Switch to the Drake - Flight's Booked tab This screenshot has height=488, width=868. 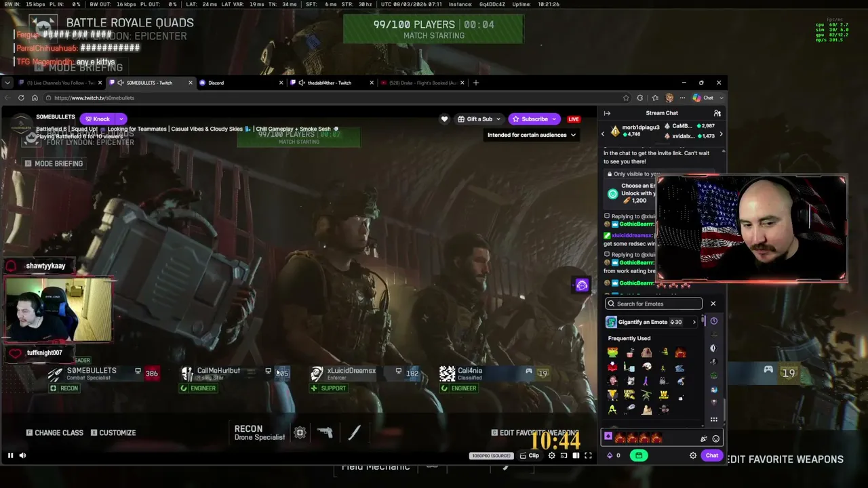tap(422, 83)
